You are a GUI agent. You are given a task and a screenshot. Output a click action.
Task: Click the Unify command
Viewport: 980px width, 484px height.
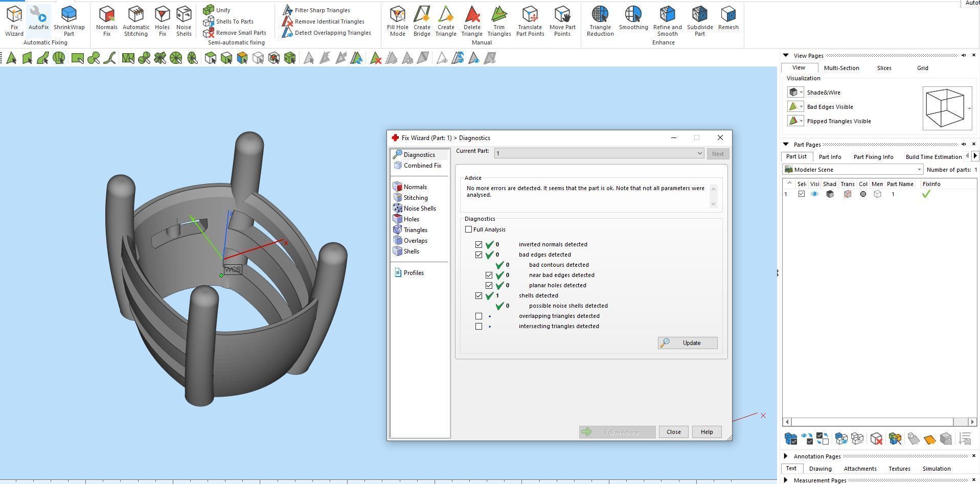217,10
